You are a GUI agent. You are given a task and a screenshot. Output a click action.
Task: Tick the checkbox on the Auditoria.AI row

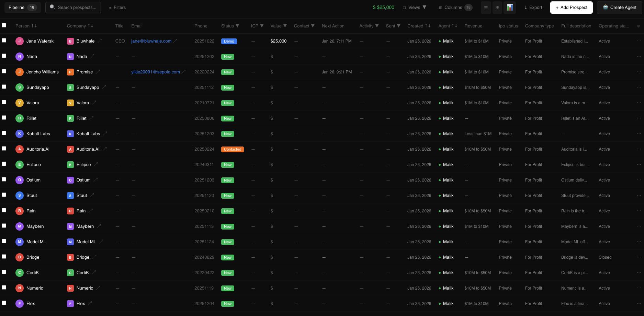4,148
